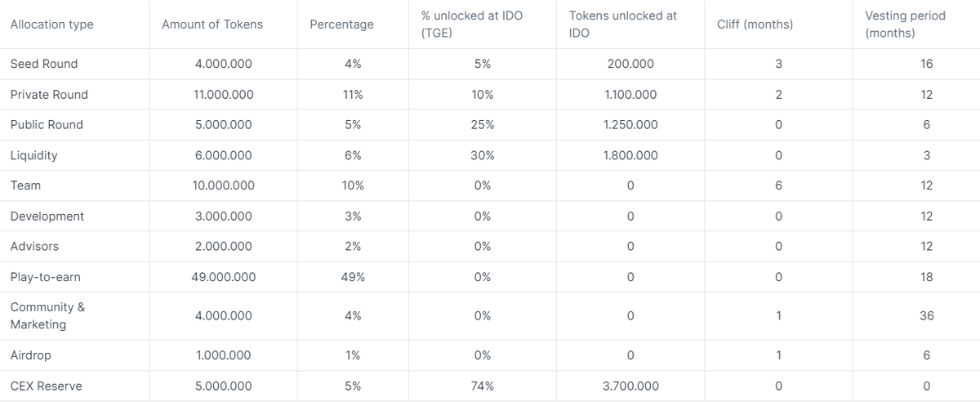The image size is (980, 402).
Task: Select the Advisors row label
Action: [x=34, y=247]
